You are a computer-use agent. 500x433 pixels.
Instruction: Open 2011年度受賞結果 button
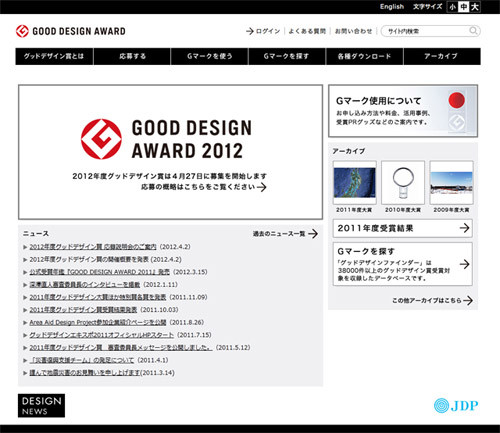coord(403,228)
